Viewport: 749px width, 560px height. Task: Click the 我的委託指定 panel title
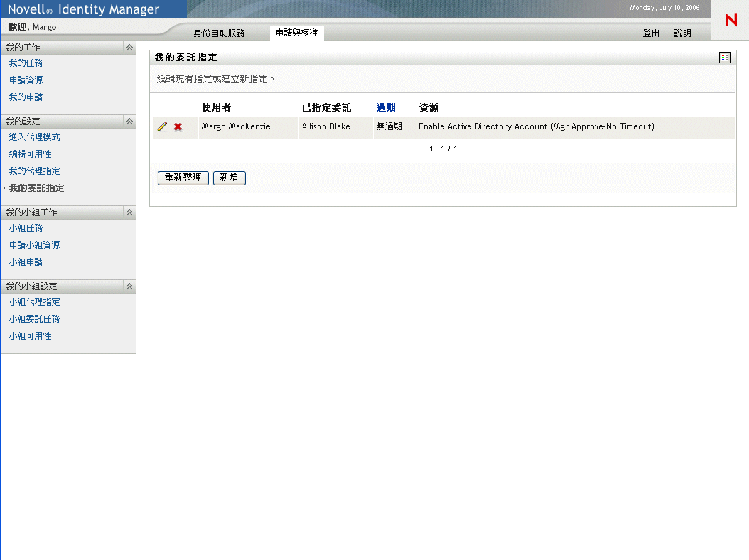[185, 58]
